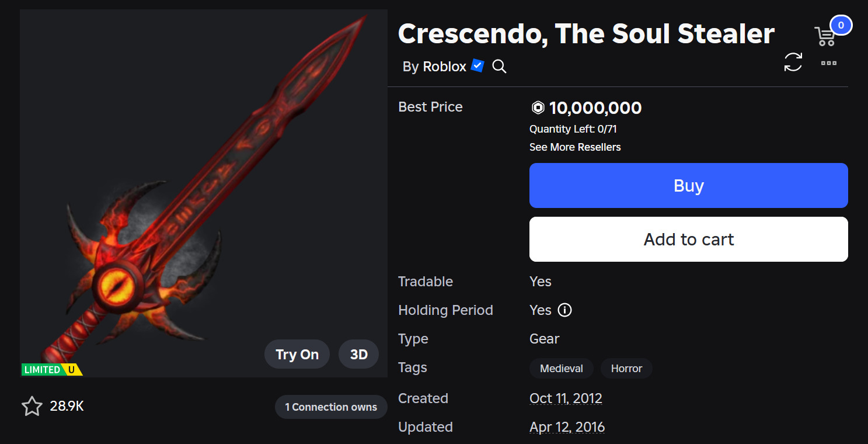Open the three-dot more options menu
This screenshot has width=868, height=444.
pos(829,63)
